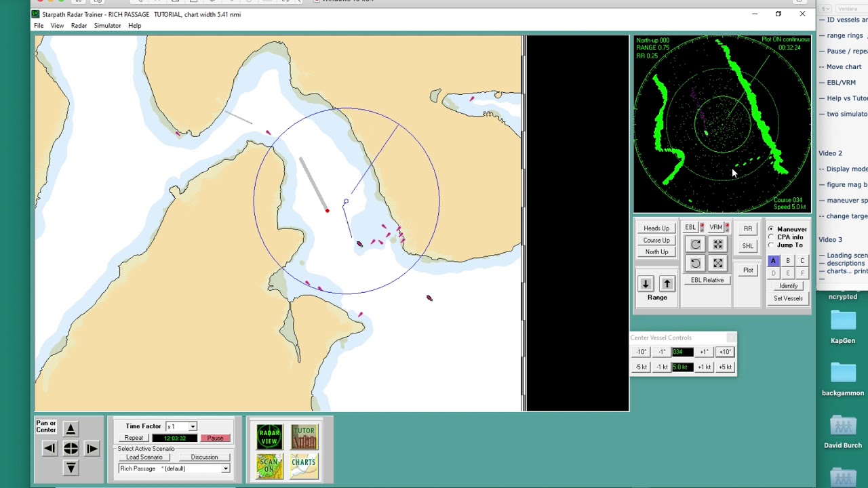Click the green radar display
The width and height of the screenshot is (868, 488).
click(x=722, y=124)
